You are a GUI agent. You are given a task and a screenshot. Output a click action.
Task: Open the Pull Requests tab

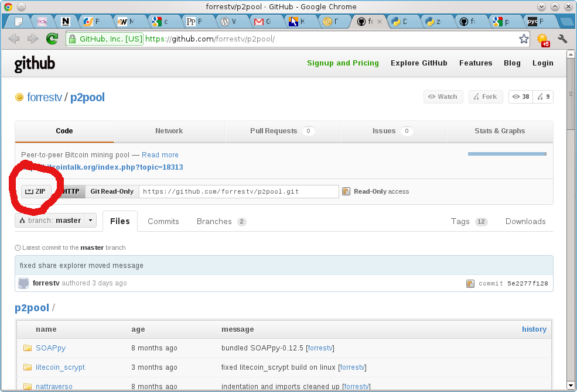(x=282, y=131)
